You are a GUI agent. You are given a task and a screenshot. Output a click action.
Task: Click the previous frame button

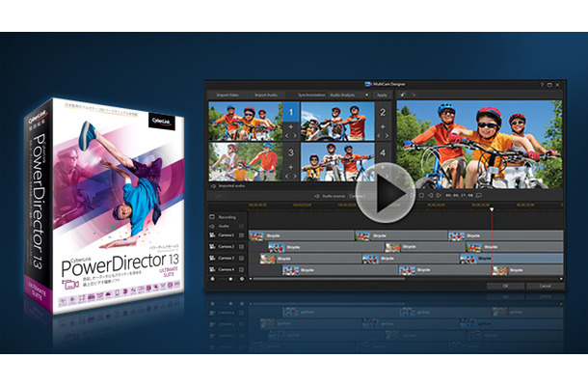click(430, 195)
